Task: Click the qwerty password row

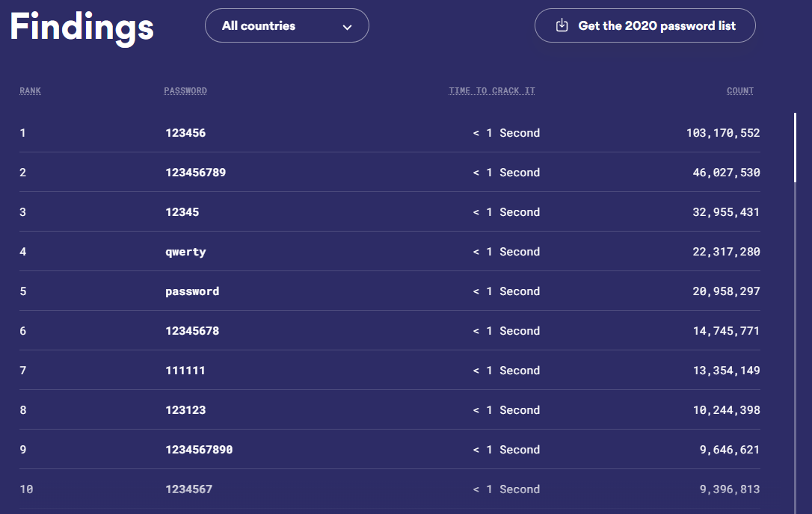Action: [x=185, y=252]
